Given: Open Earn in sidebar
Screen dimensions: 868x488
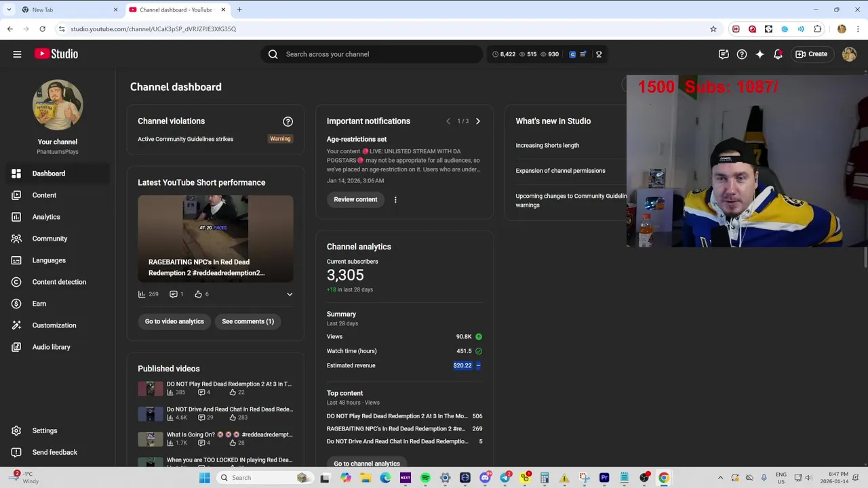Looking at the screenshot, I should (58, 304).
